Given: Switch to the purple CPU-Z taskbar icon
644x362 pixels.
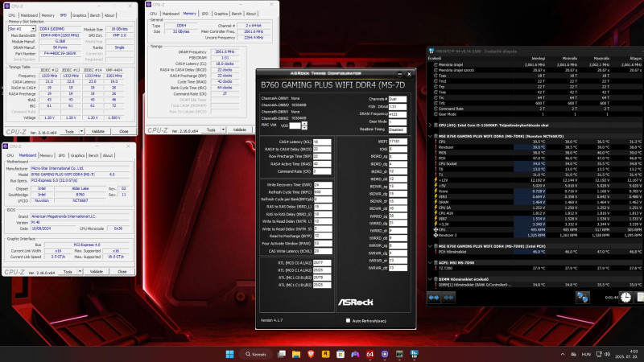Looking at the screenshot, I should pos(385,354).
